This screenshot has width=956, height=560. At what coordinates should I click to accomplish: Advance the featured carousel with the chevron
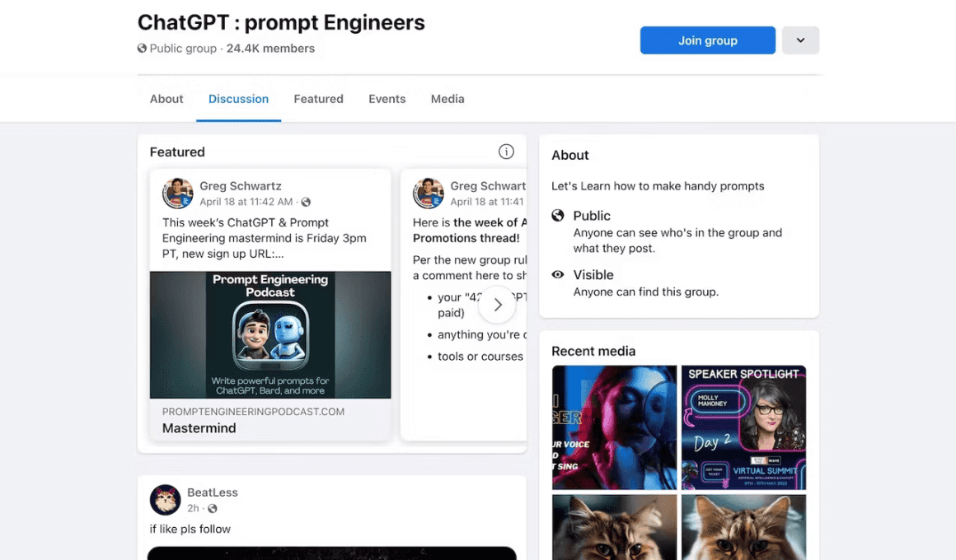[x=498, y=305]
